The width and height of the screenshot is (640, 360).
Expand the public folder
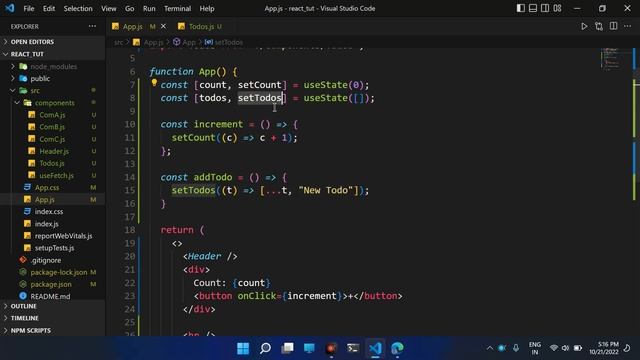coord(52,78)
